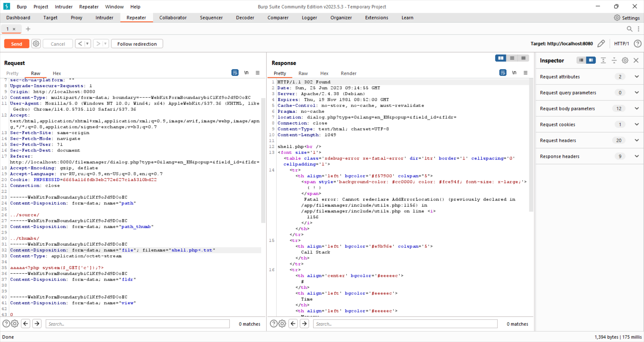644x342 pixels.
Task: Click the Response viewer vertical scrollbar
Action: tap(531, 145)
